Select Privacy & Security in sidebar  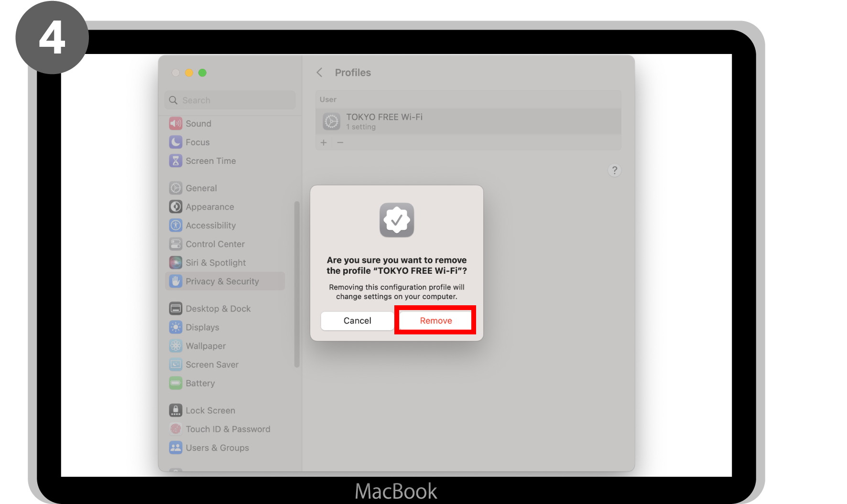tap(222, 281)
